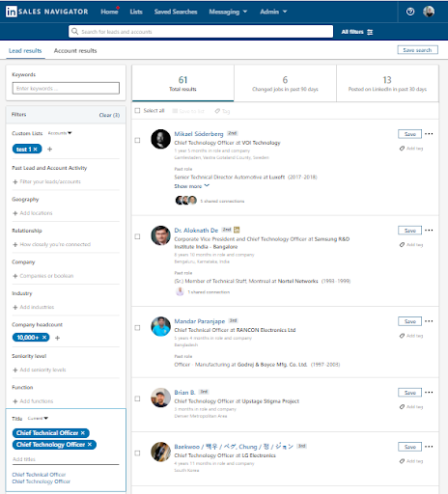Image resolution: width=448 pixels, height=494 pixels.
Task: Select Changed jobs in past 90 days tab
Action: point(285,83)
